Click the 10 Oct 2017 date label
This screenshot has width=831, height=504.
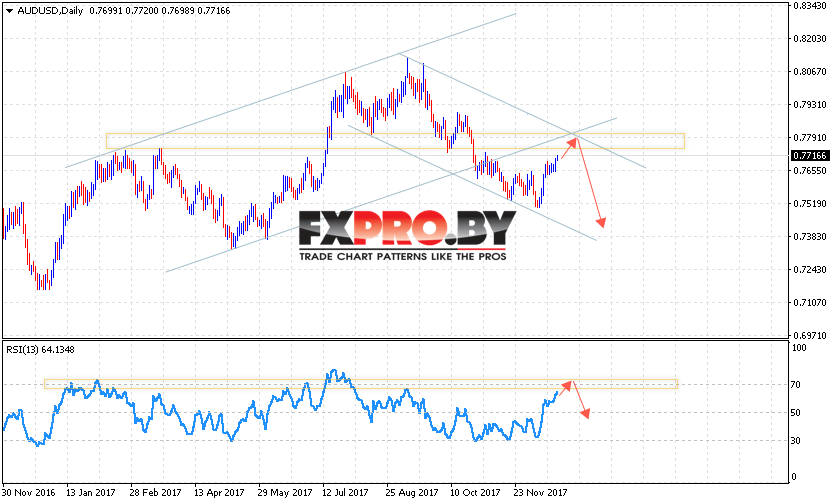pyautogui.click(x=475, y=493)
